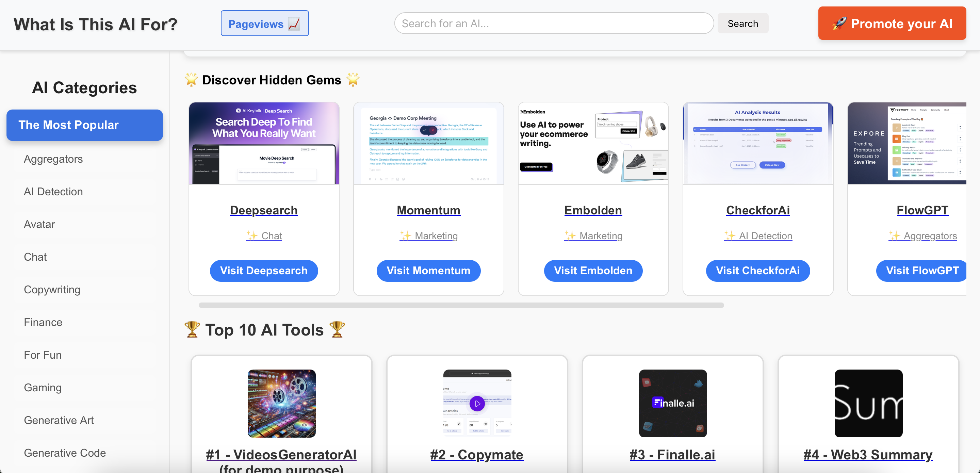The width and height of the screenshot is (980, 473).
Task: Click the Momentum meeting preview image
Action: tap(428, 143)
